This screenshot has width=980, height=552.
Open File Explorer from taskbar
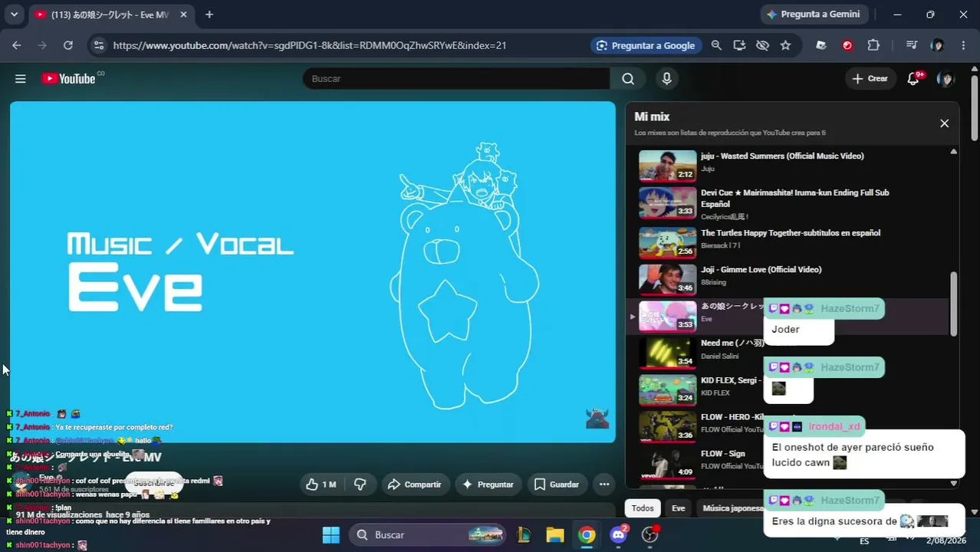[x=555, y=534]
